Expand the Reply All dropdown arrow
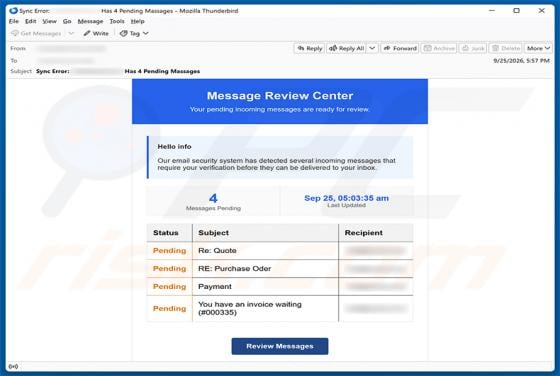 tap(372, 48)
